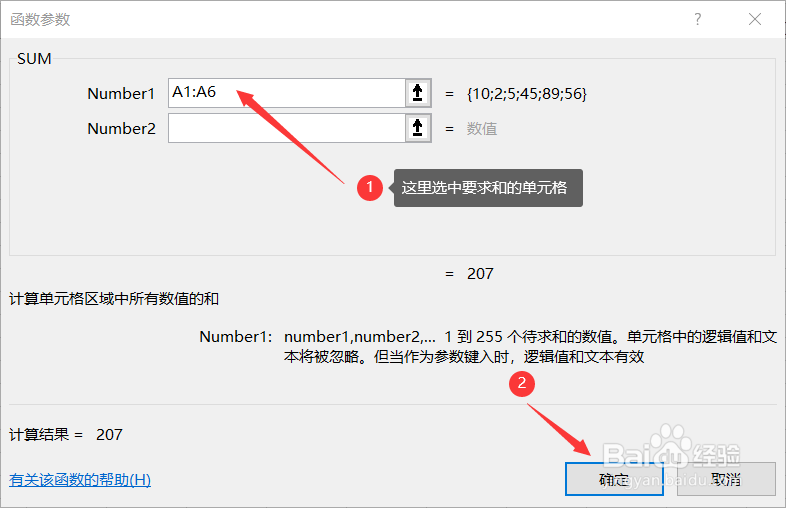The width and height of the screenshot is (786, 508).
Task: Click the array value {10;2;5;45;89;56}
Action: coord(527,94)
